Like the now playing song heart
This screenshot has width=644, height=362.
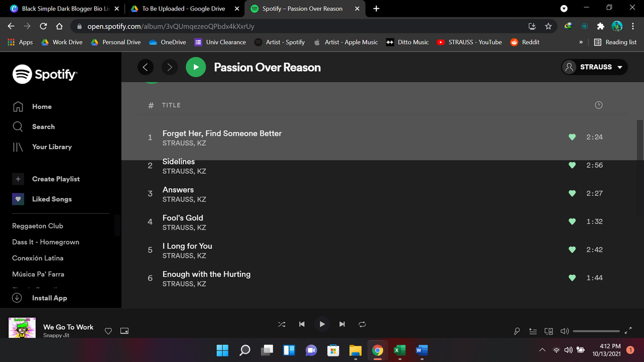click(x=108, y=331)
